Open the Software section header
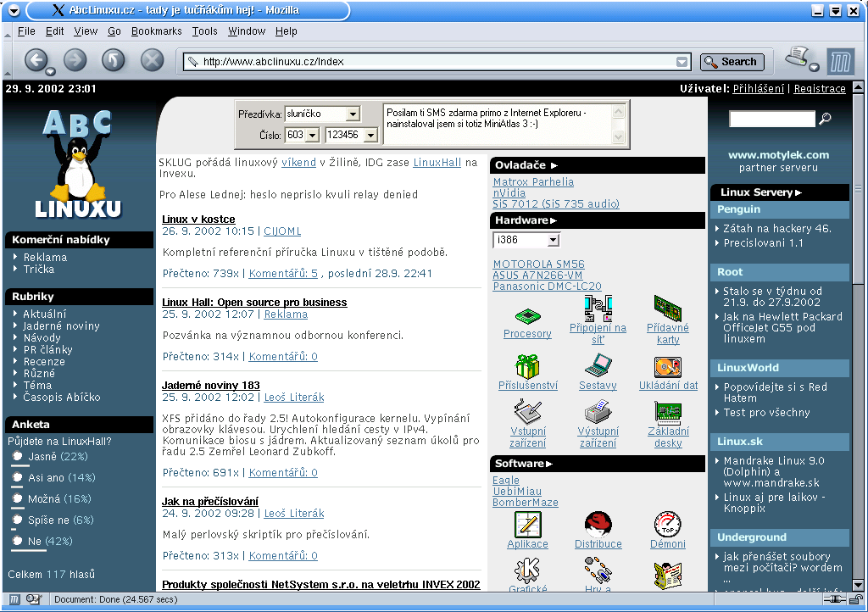868x612 pixels. tap(598, 464)
